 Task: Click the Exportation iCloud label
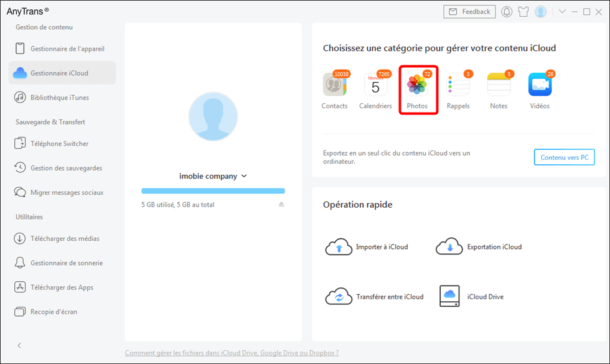[494, 247]
